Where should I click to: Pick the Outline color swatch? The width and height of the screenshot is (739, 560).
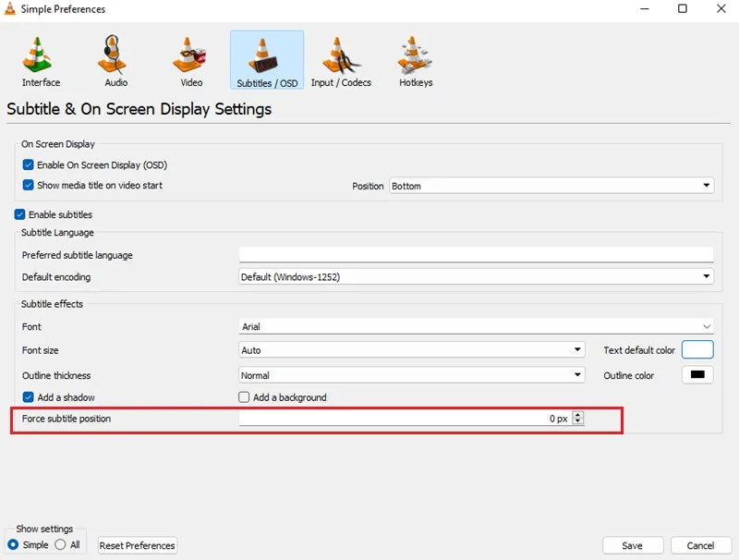[x=697, y=375]
